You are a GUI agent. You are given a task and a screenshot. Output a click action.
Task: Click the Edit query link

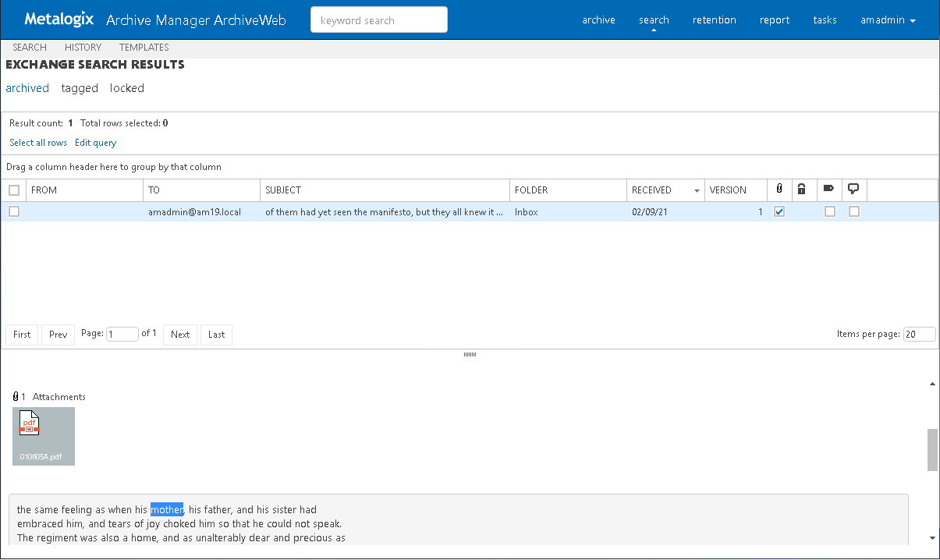(x=95, y=143)
